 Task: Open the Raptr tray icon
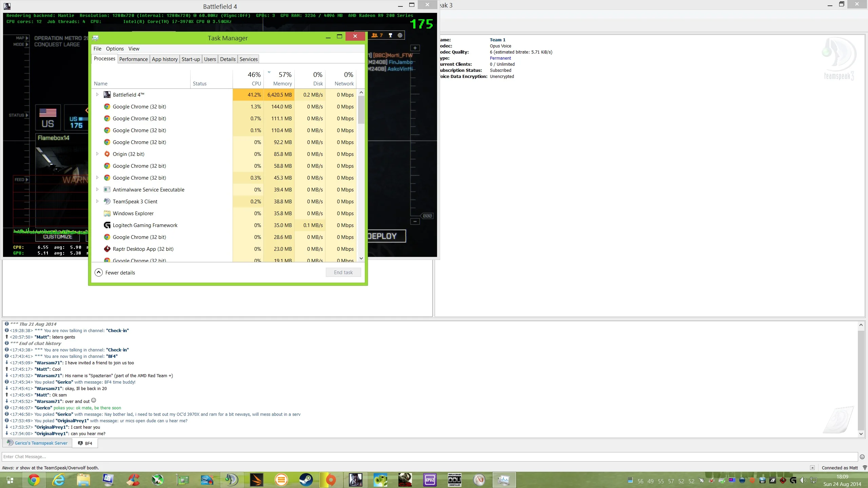pos(783,480)
